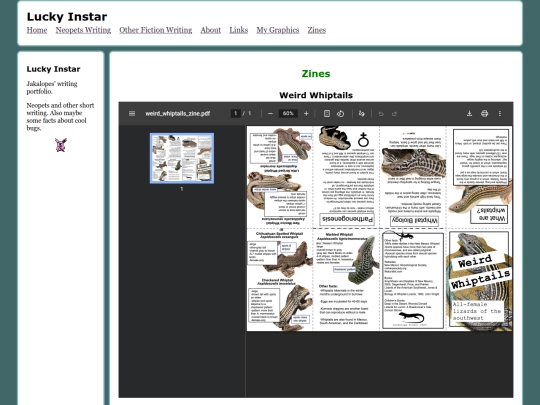Open the PDF viewer more actions menu
This screenshot has height=405, width=540.
pyautogui.click(x=500, y=114)
